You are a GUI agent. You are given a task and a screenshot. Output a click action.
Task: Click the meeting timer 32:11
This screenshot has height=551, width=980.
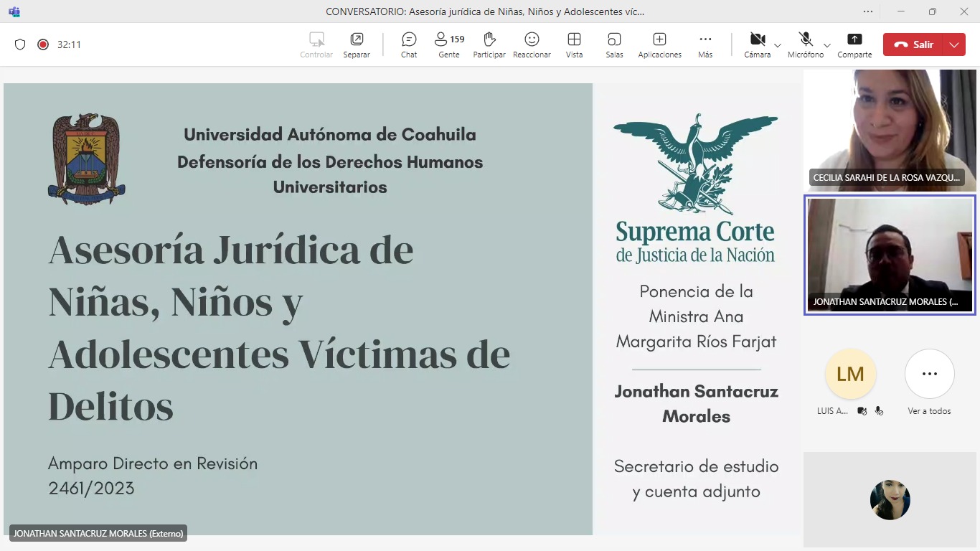pyautogui.click(x=69, y=44)
